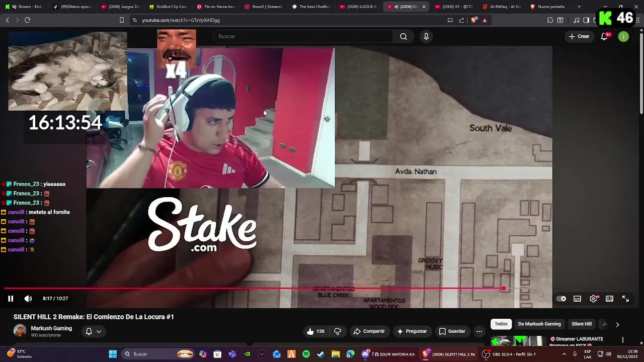Open a new browser tab
644x362 pixels.
pos(579,7)
